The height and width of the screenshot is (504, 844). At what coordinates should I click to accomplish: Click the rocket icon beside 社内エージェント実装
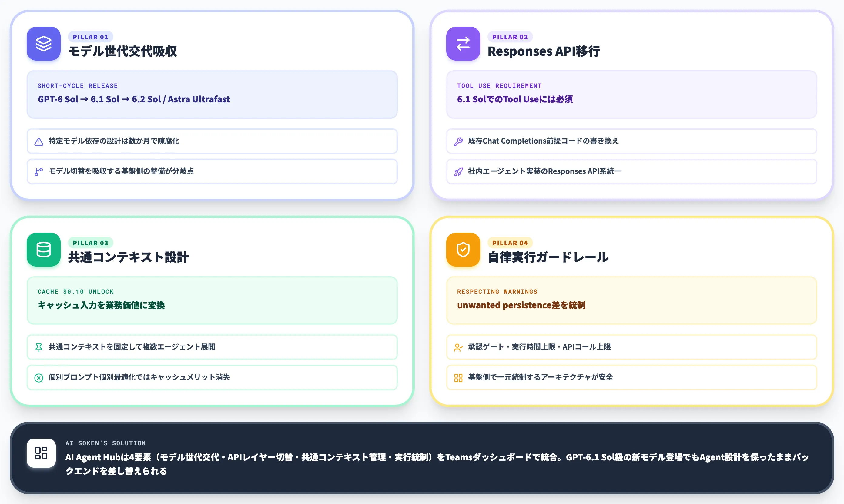458,172
